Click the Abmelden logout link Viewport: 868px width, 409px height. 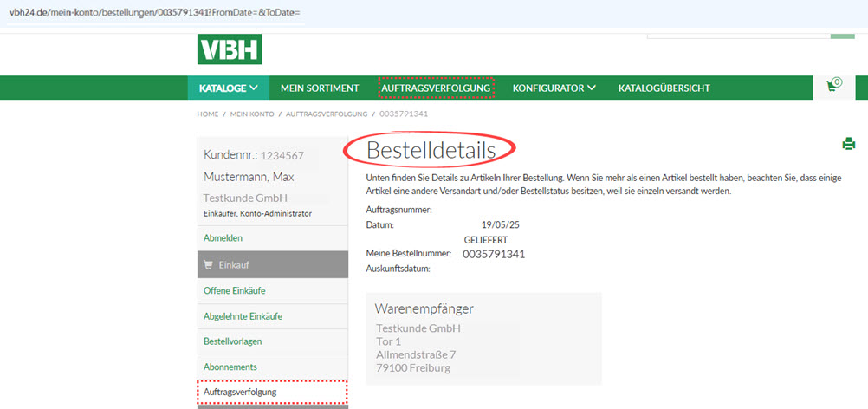[x=223, y=238]
